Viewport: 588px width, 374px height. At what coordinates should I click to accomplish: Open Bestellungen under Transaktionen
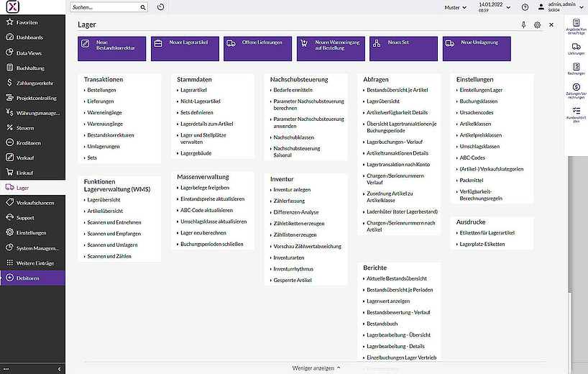point(101,90)
